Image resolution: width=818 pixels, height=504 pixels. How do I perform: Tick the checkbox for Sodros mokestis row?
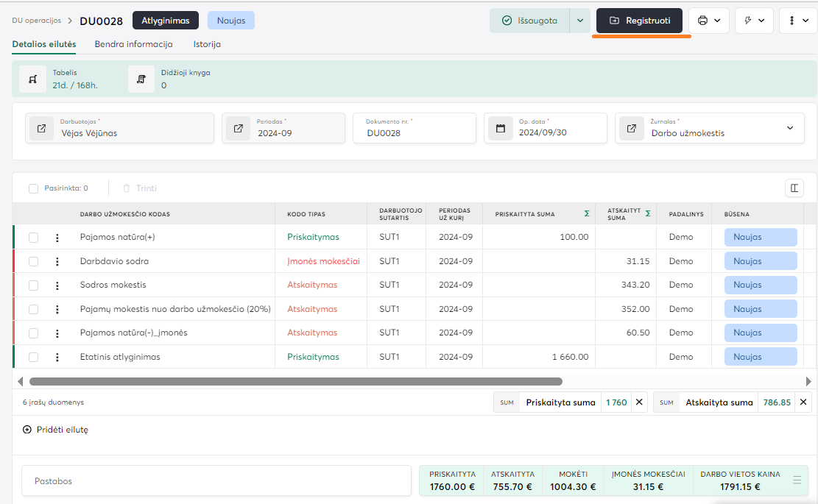pos(33,285)
